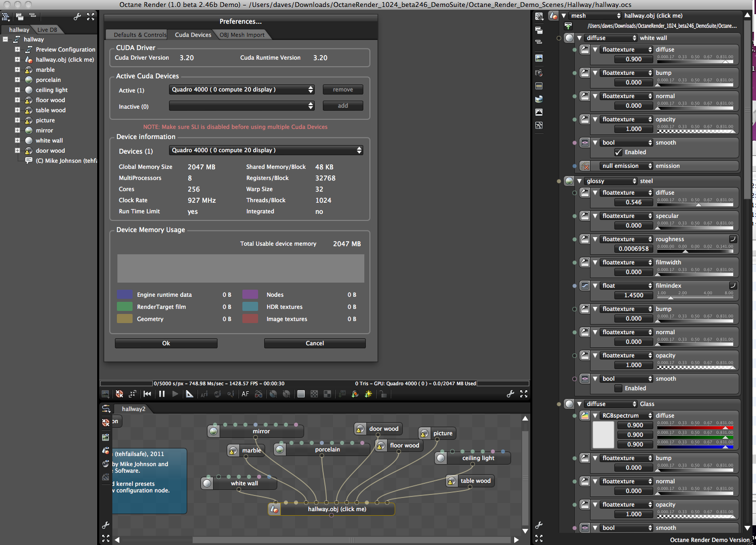This screenshot has height=545, width=756.
Task: Collapse the hallway root tree node
Action: click(x=6, y=39)
